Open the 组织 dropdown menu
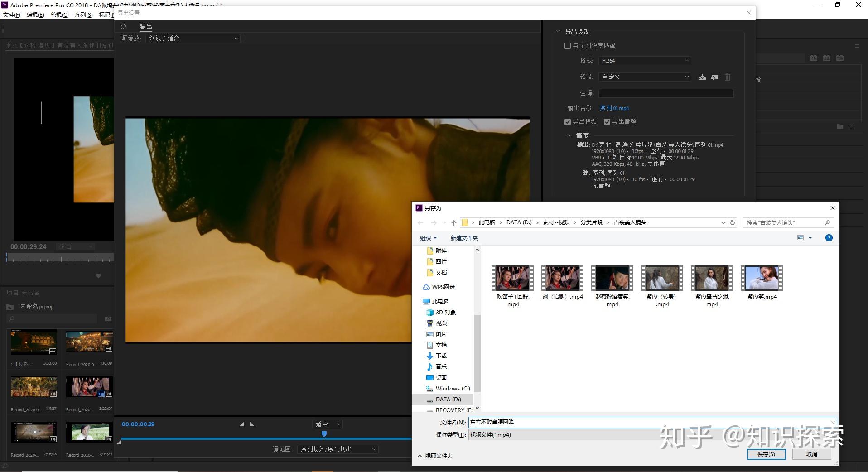This screenshot has height=472, width=868. click(x=428, y=238)
